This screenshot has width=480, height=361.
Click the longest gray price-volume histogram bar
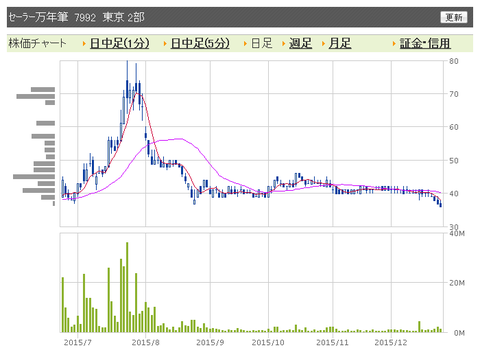(x=34, y=177)
